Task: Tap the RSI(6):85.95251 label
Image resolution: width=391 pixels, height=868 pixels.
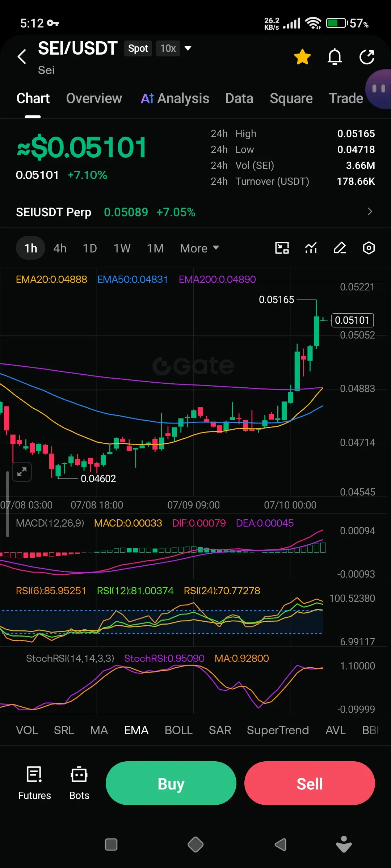Action: (x=51, y=591)
